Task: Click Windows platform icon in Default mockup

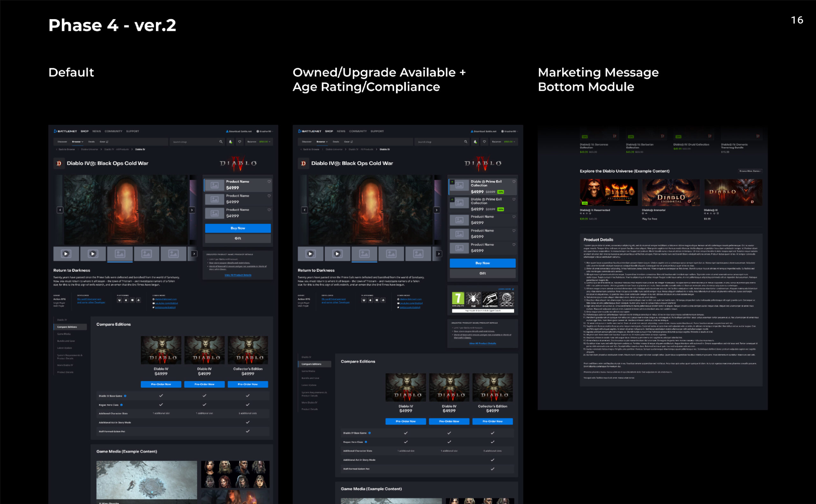Action: point(132,300)
